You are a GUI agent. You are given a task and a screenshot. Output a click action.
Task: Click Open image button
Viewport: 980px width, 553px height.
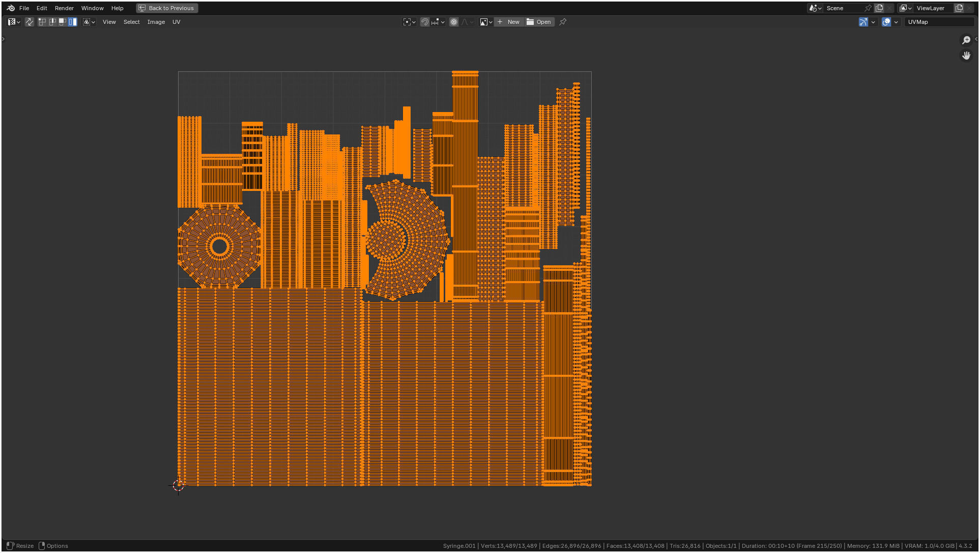click(x=539, y=22)
